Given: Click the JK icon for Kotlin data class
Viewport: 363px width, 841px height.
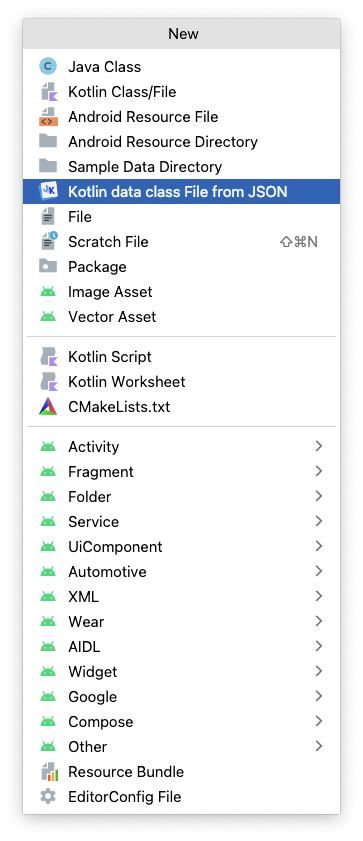Looking at the screenshot, I should point(48,191).
